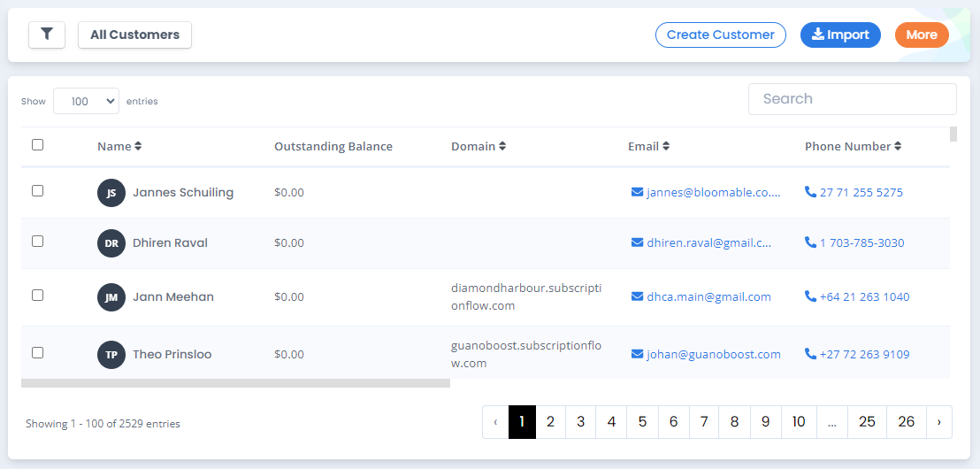Tick the checkbox for Jannes Schuiling
Image resolution: width=980 pixels, height=469 pixels.
coord(37,191)
